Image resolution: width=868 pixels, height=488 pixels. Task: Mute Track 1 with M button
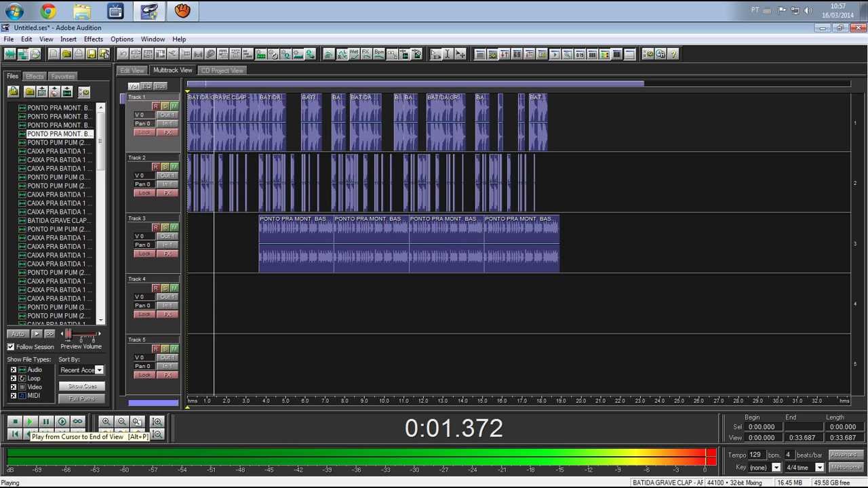coord(174,106)
